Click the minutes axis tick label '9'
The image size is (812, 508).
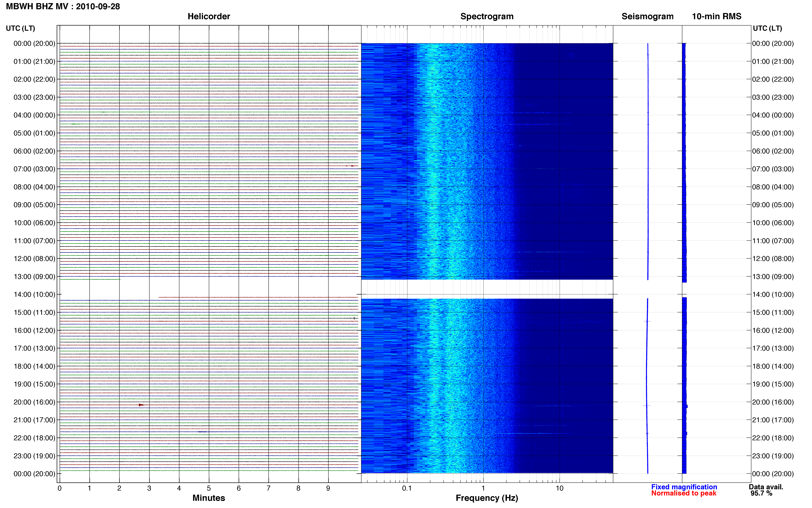click(328, 488)
